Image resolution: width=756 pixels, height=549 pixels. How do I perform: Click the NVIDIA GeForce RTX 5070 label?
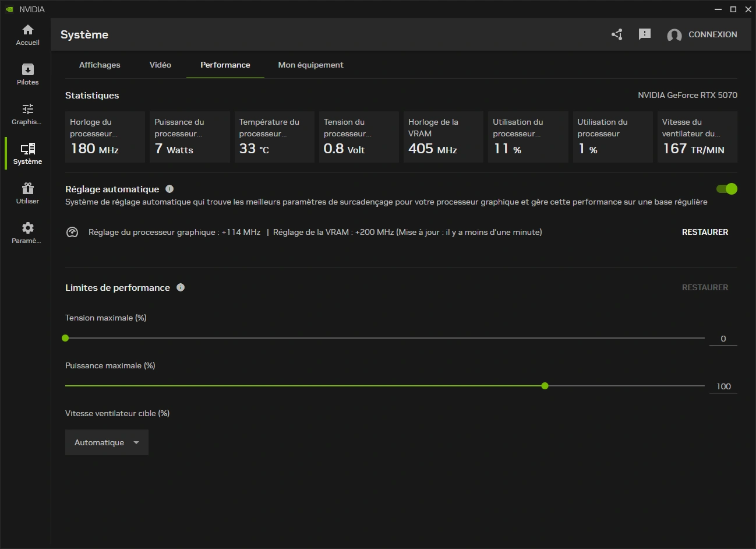coord(687,95)
